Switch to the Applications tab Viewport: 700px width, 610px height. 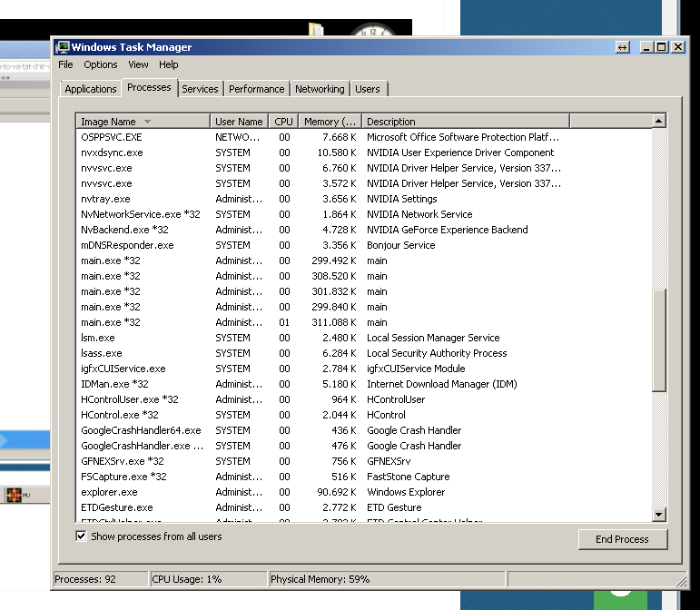91,89
